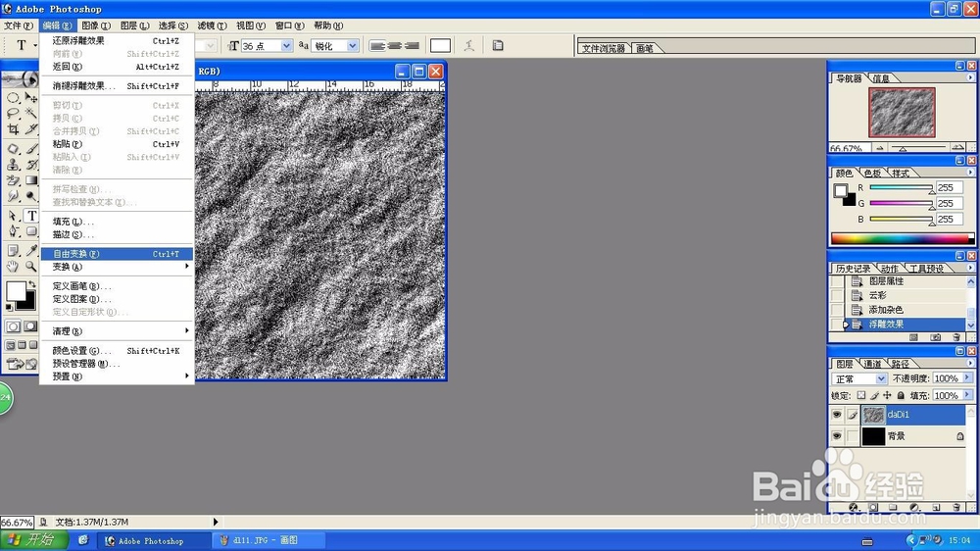Choose 粘贴 from Edit menu
Screen dimensions: 980x551
pyautogui.click(x=117, y=144)
